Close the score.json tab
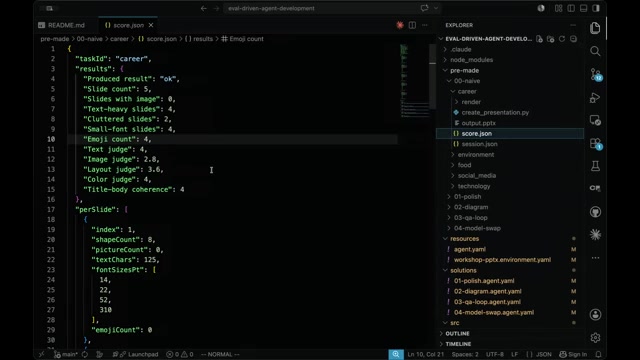Screen dimensions: 640x360 [151, 25]
